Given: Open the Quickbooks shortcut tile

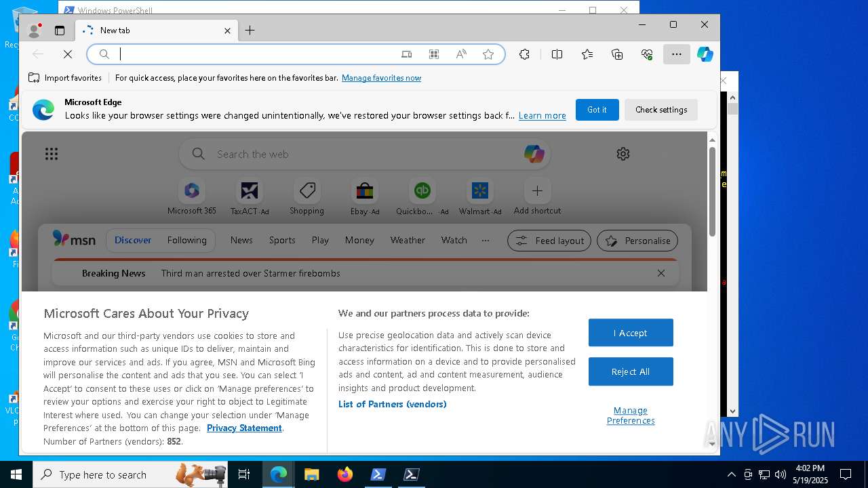Looking at the screenshot, I should pyautogui.click(x=422, y=197).
